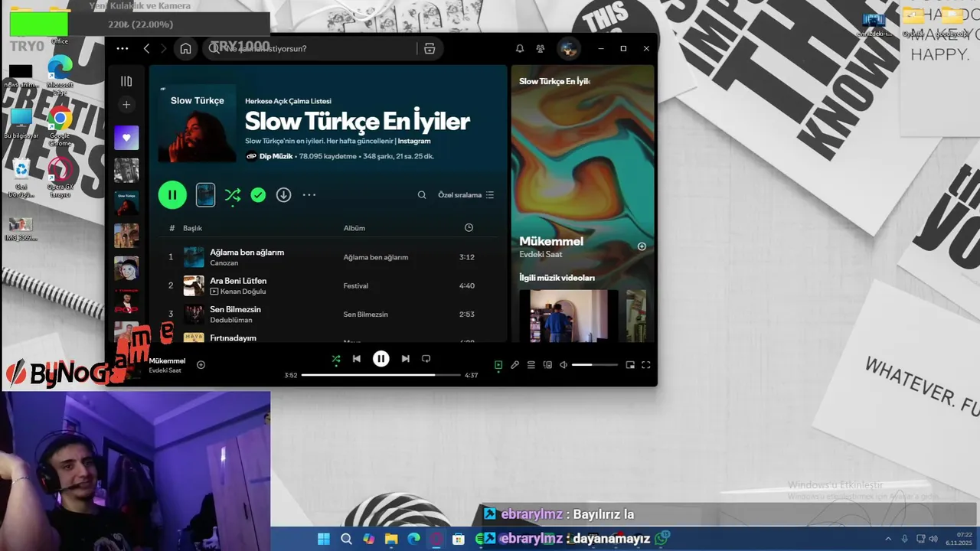The width and height of the screenshot is (980, 551).
Task: Go forward in Spotify navigation
Action: [x=163, y=48]
